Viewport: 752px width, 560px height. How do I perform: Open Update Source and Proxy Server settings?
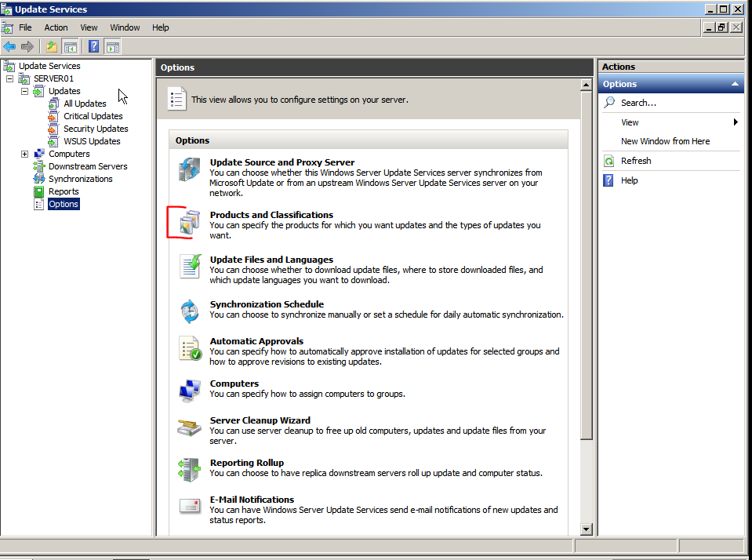click(x=282, y=162)
